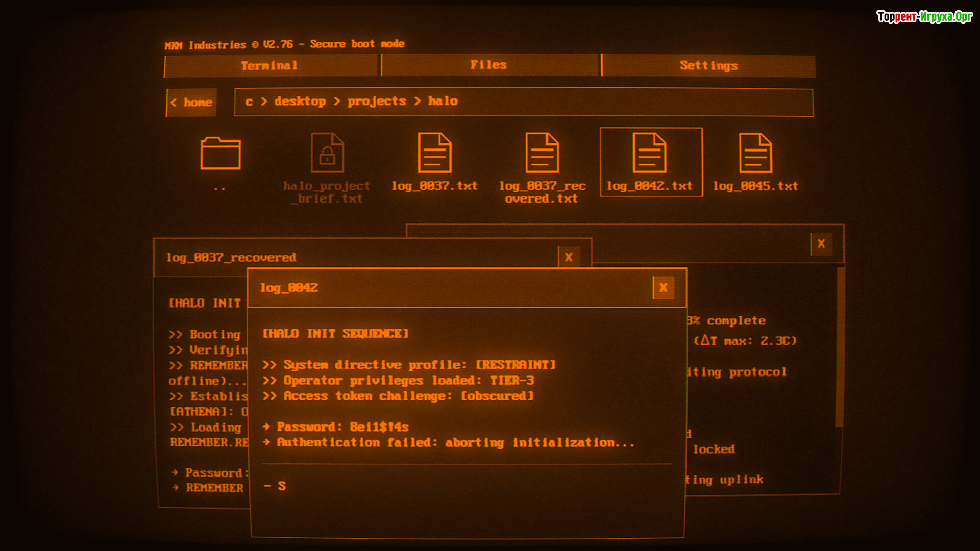Image resolution: width=980 pixels, height=551 pixels.
Task: Close the log_0042 window
Action: pos(663,288)
